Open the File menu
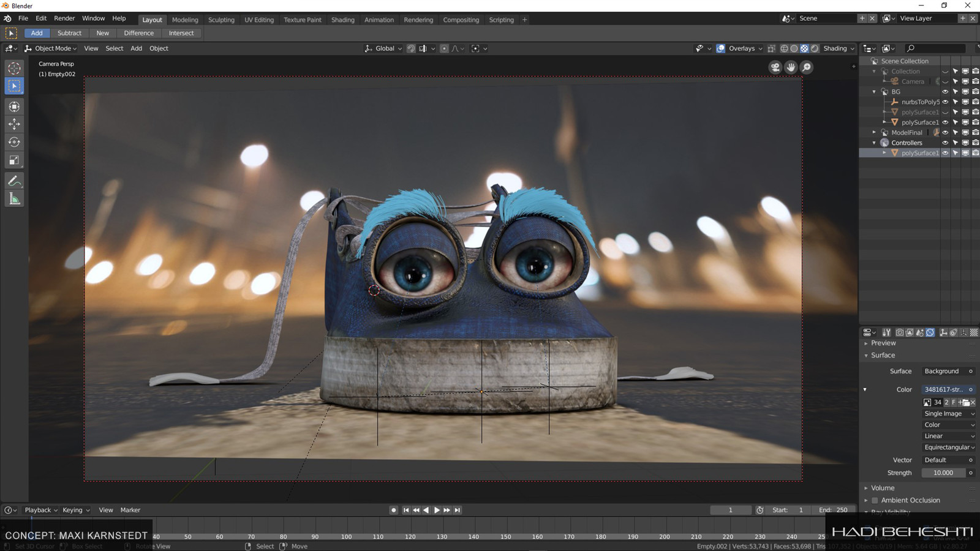Image resolution: width=980 pixels, height=551 pixels. point(23,18)
